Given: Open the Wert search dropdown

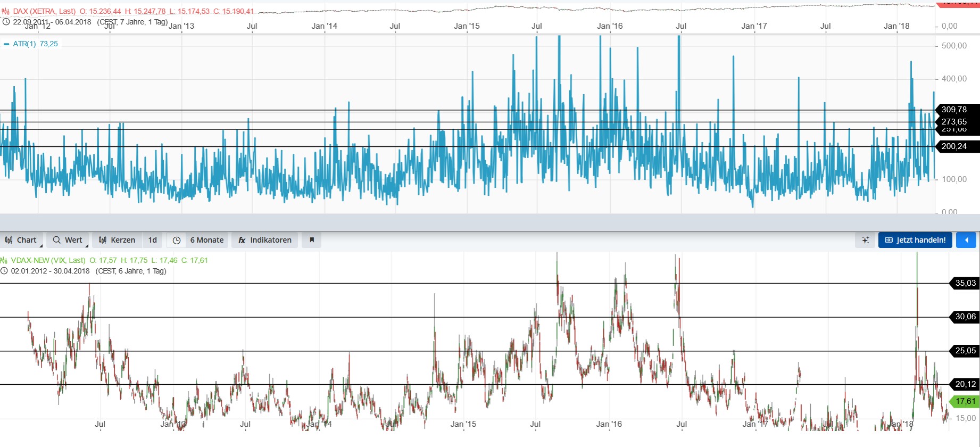Looking at the screenshot, I should click(68, 240).
